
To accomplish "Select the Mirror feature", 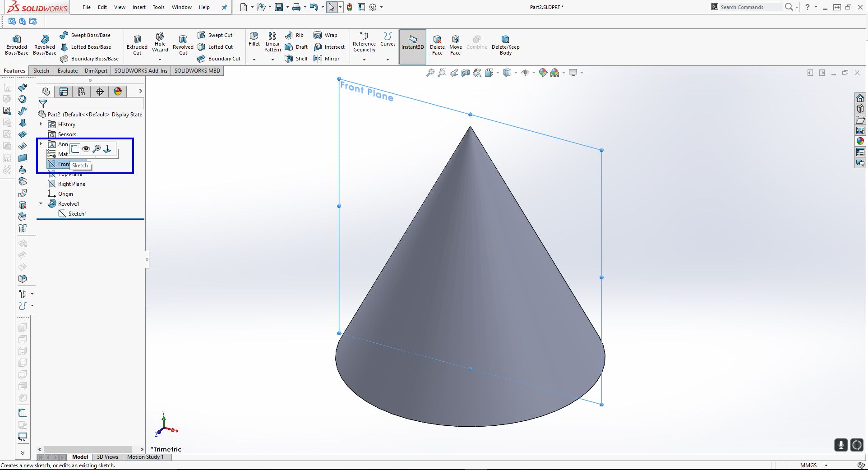I will 326,59.
